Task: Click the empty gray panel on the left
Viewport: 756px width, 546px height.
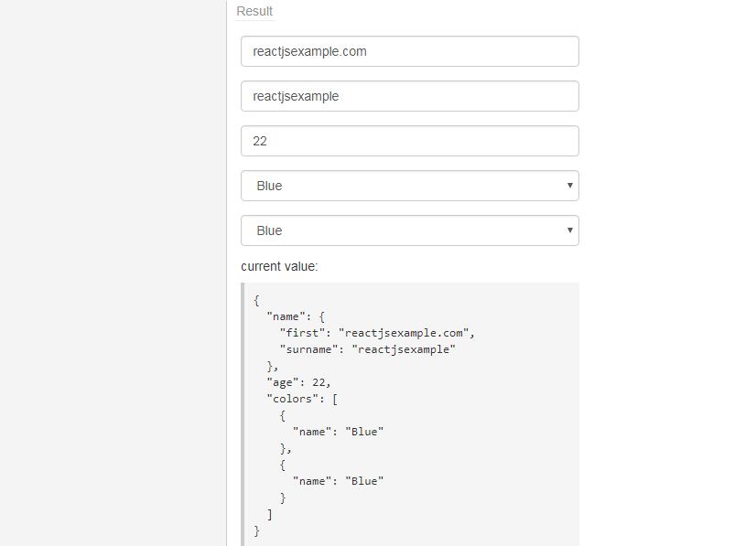Action: [x=113, y=274]
